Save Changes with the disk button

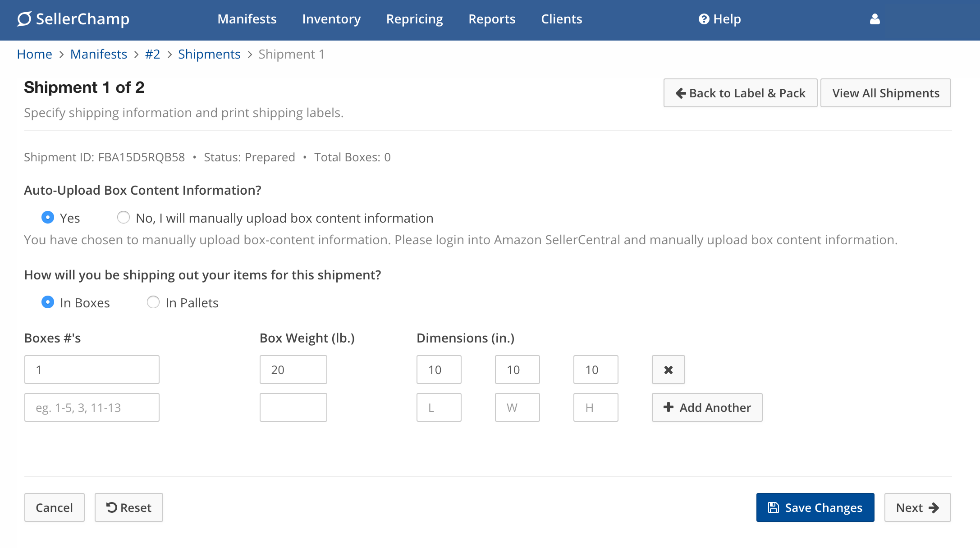click(815, 507)
